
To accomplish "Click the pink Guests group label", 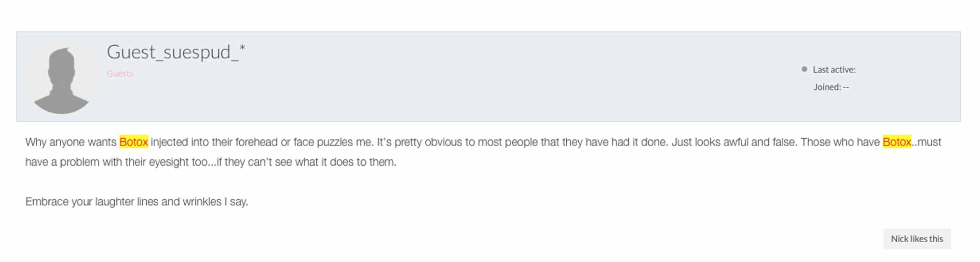I will [x=120, y=74].
